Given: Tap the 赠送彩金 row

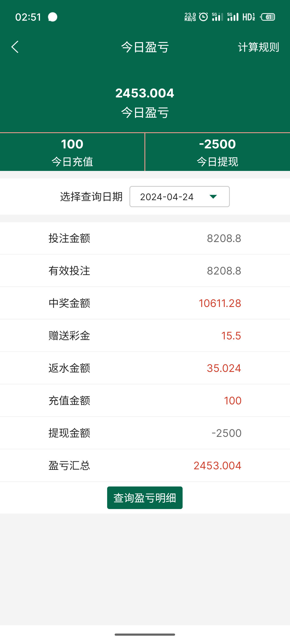Looking at the screenshot, I should point(145,336).
